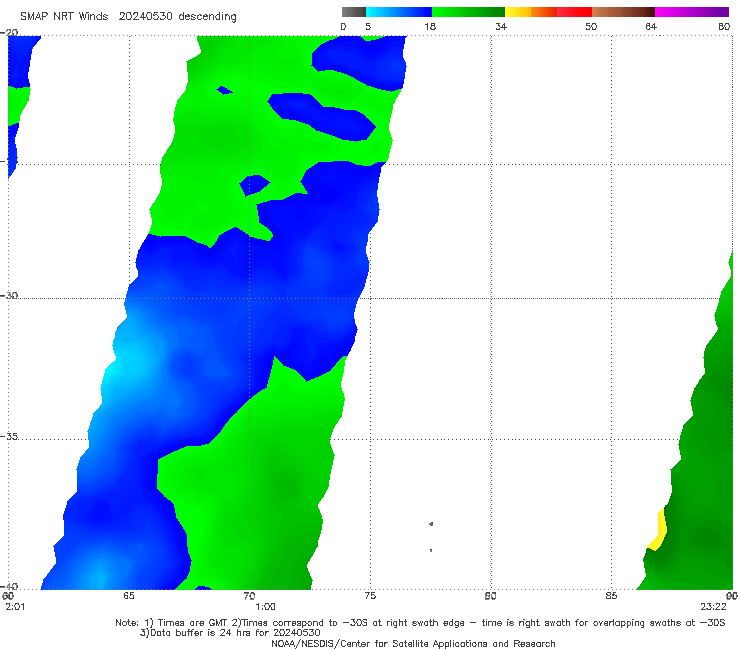
Task: Click the "NOAA/NESDIS/Center for Satellite Applications and Research" credit
Action: tap(413, 643)
